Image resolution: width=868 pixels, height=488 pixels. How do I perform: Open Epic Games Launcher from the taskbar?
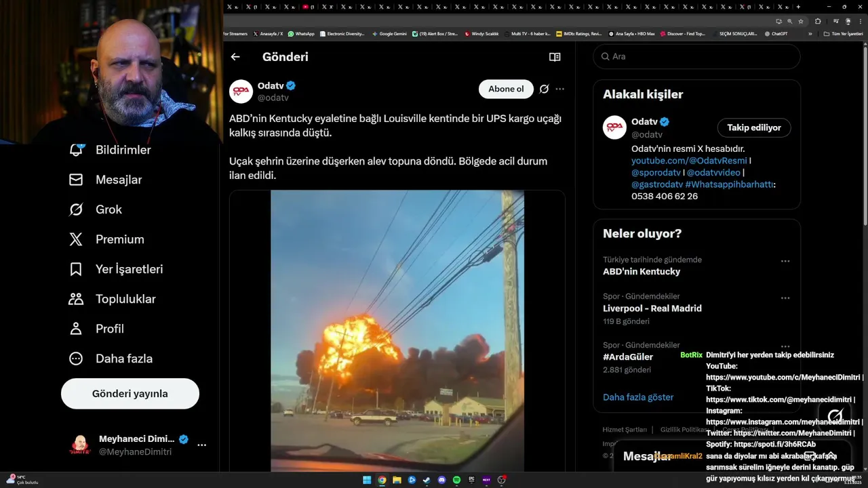471,480
